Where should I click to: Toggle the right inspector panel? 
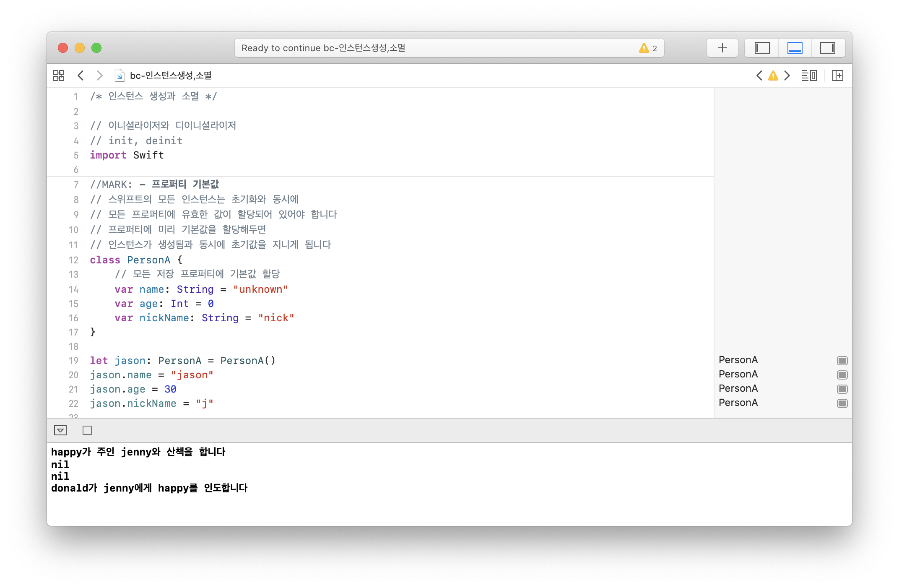(x=827, y=48)
